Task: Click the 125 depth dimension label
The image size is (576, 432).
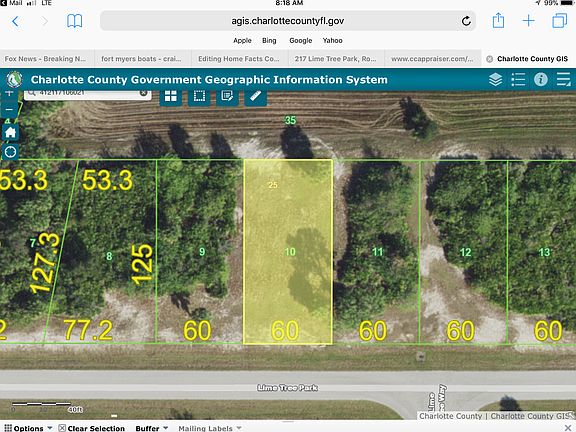Action: coord(142,264)
